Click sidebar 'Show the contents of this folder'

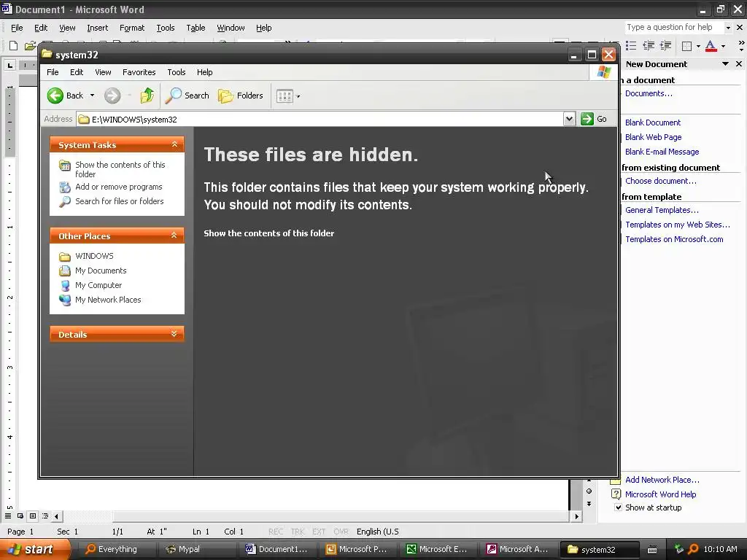120,169
